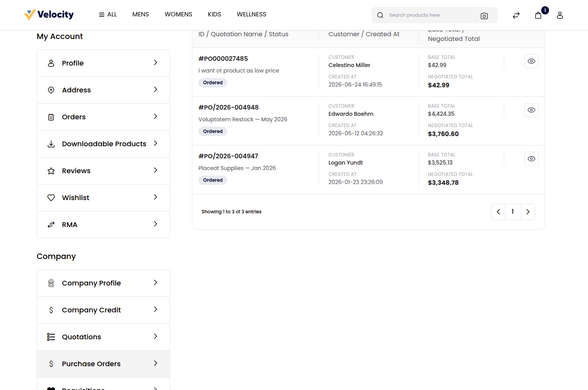Expand the Company Credit chevron
The image size is (588, 390).
pos(156,310)
